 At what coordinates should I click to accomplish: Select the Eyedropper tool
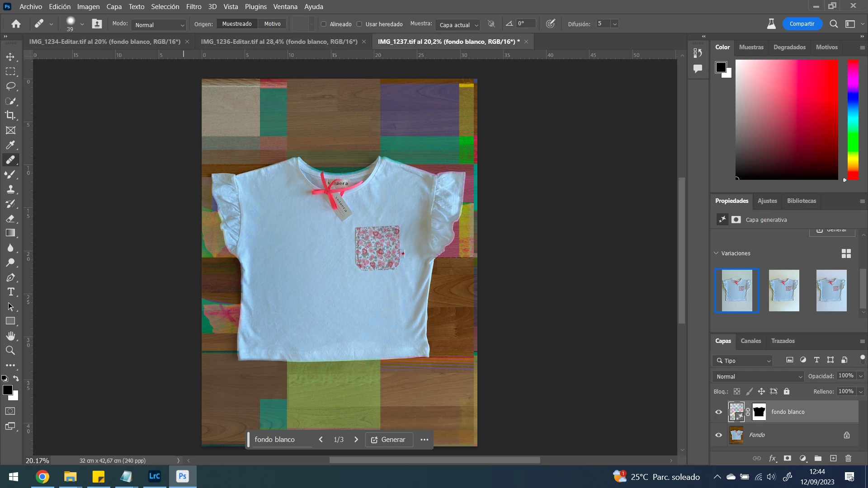pos(10,145)
